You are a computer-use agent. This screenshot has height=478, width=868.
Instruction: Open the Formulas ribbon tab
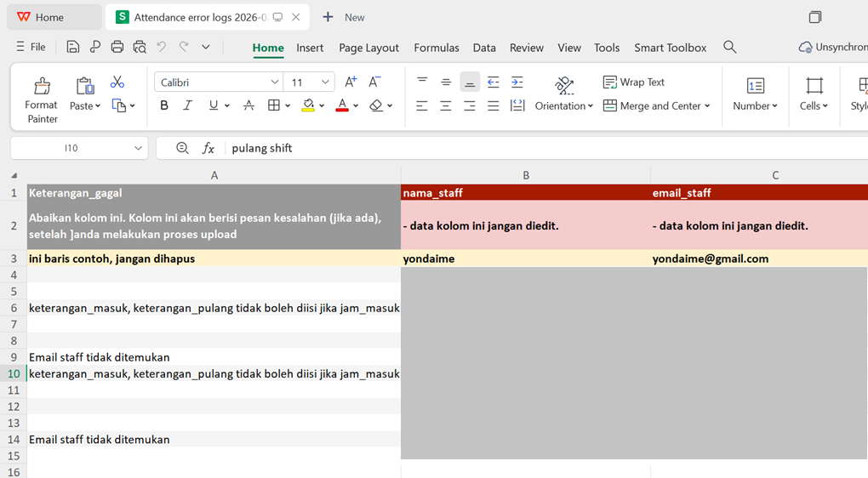436,48
